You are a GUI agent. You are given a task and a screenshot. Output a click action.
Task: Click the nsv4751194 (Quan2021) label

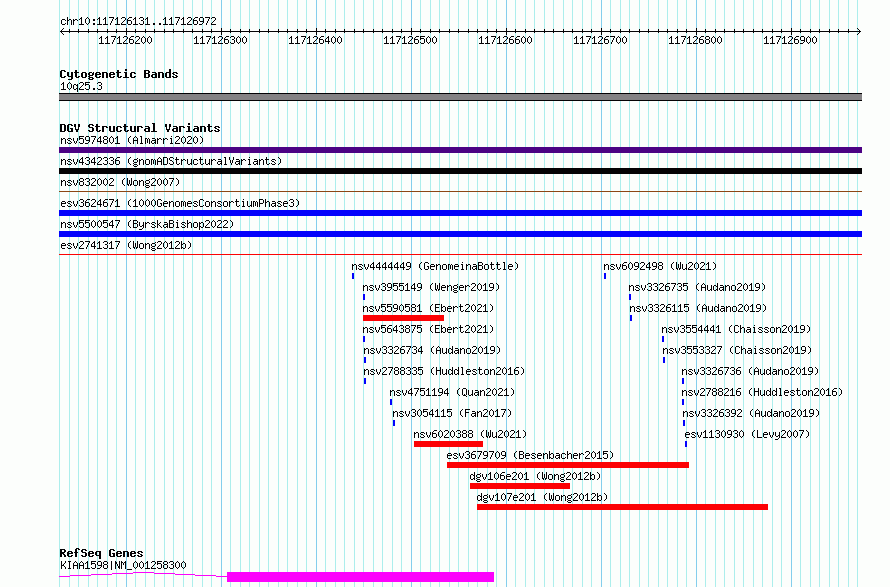point(452,392)
